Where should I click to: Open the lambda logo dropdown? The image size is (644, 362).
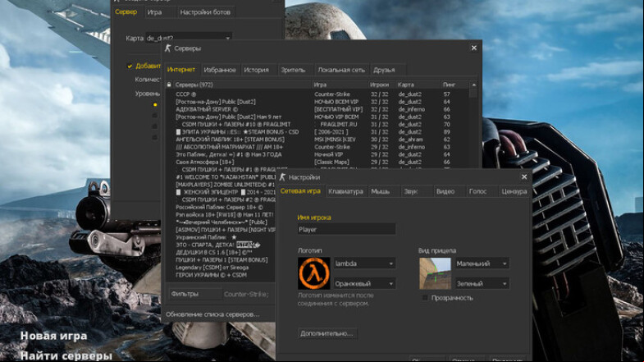coord(365,263)
